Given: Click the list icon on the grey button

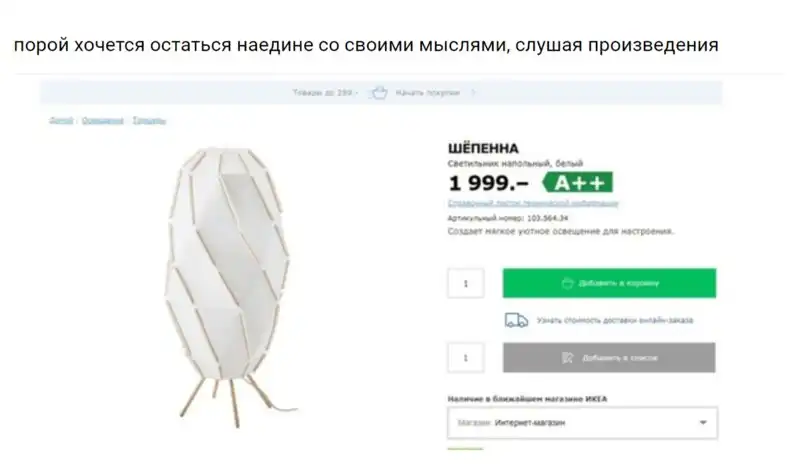Looking at the screenshot, I should (567, 358).
